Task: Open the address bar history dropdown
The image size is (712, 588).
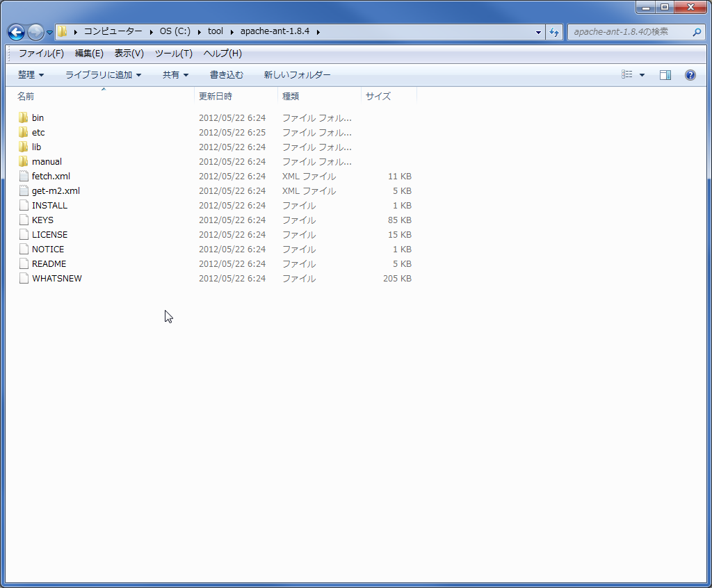Action: (538, 32)
